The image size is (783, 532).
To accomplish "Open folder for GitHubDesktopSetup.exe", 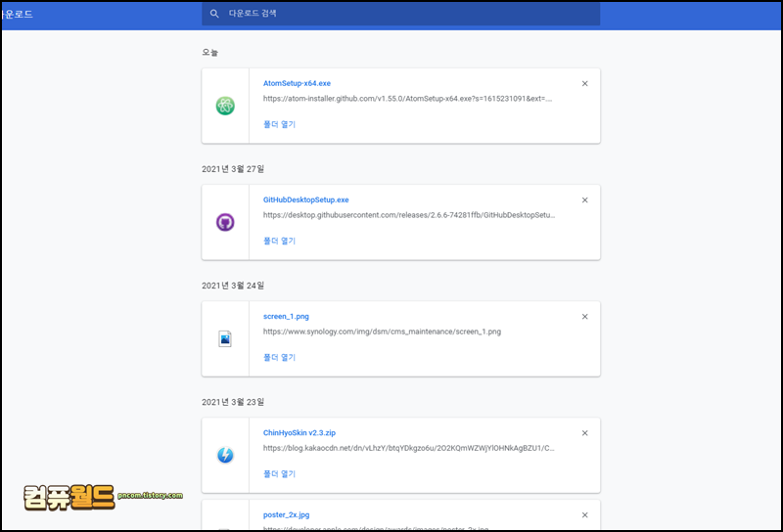I will [280, 241].
